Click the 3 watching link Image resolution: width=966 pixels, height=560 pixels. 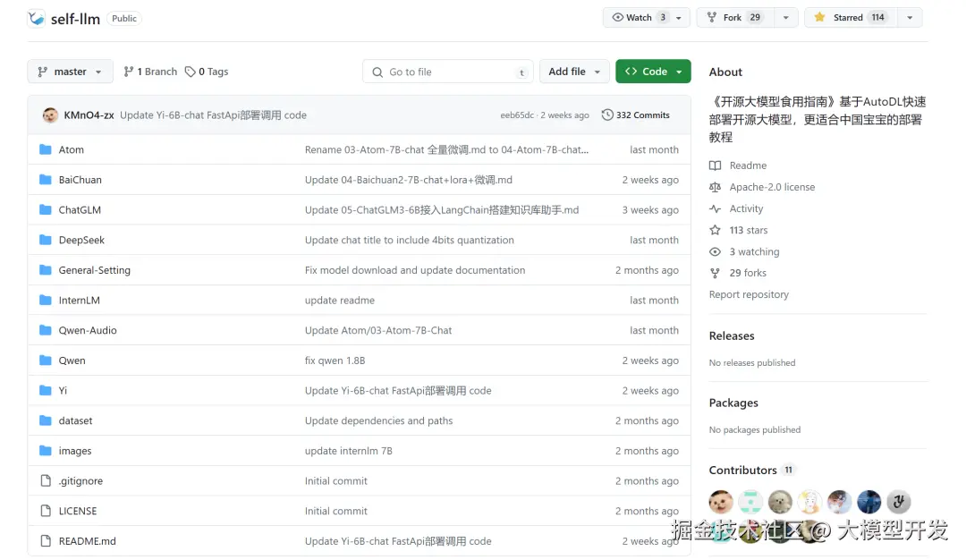(754, 251)
